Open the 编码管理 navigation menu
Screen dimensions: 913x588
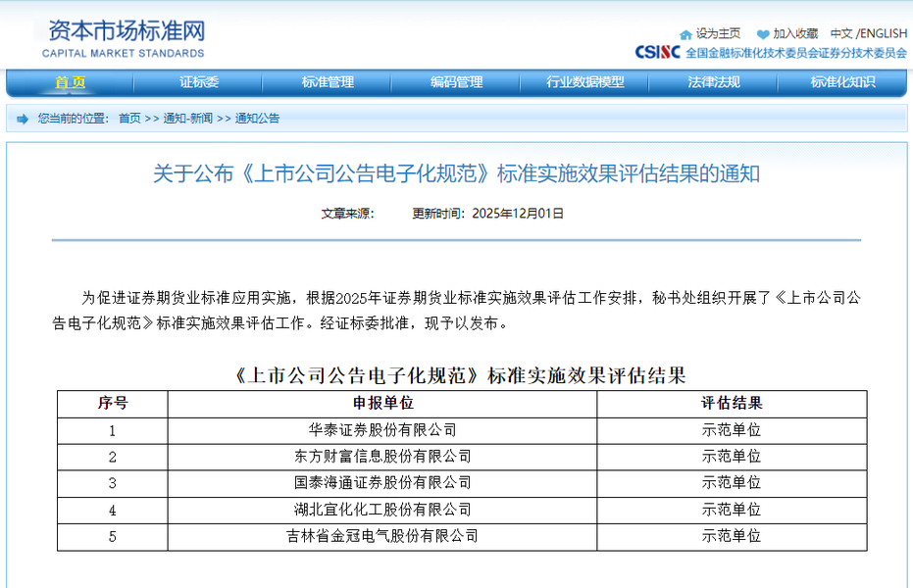(x=457, y=82)
